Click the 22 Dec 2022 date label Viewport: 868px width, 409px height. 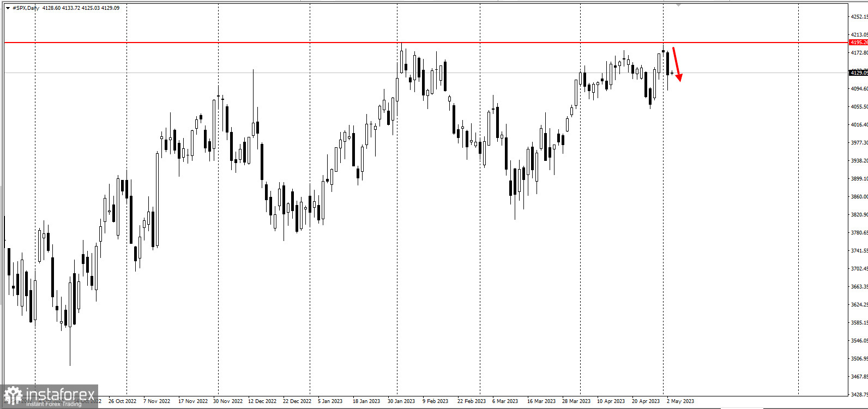click(x=297, y=401)
